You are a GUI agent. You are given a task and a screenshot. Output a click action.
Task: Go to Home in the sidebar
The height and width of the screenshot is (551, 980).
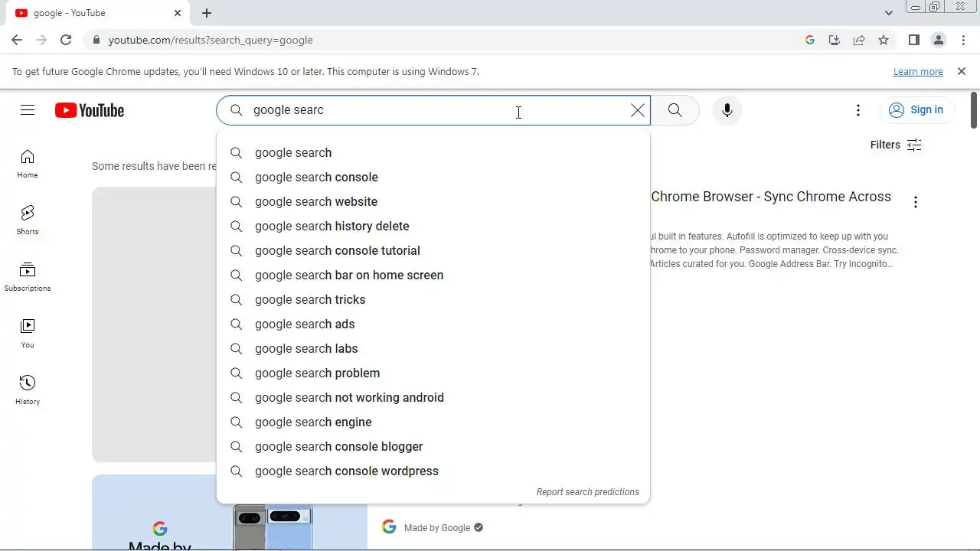(x=28, y=164)
